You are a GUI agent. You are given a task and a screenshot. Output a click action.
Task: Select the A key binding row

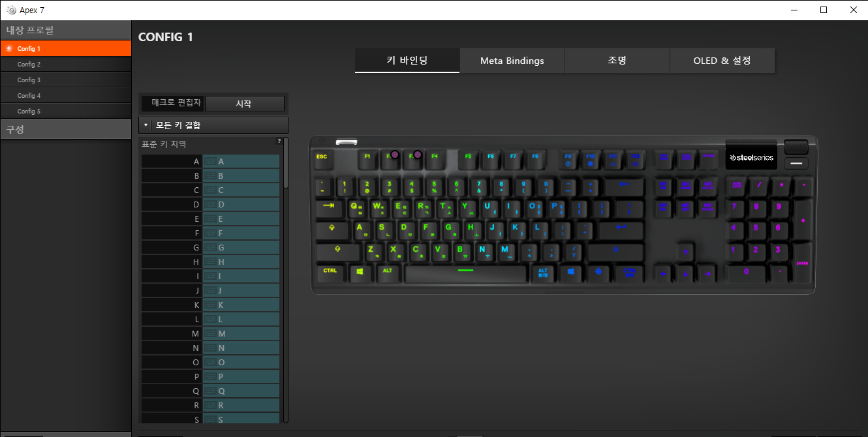click(210, 161)
